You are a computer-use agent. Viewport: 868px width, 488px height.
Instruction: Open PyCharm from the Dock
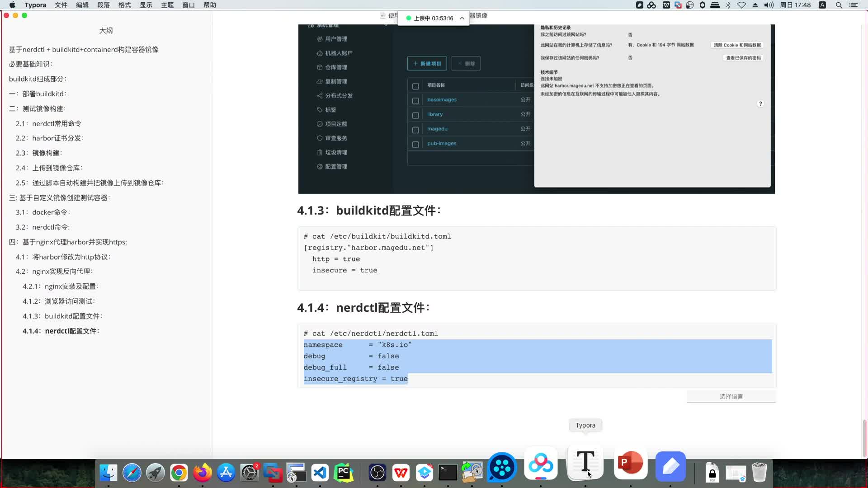pos(344,472)
